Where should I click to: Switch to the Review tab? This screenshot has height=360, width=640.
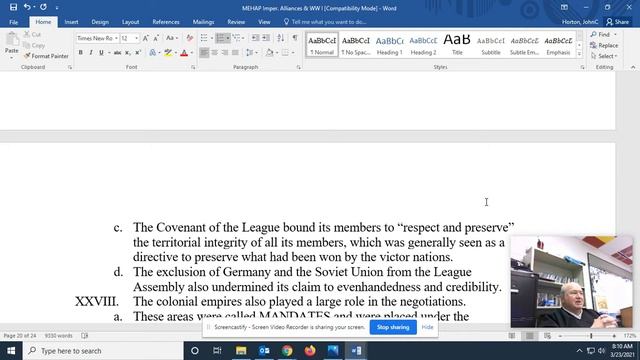[x=236, y=22]
